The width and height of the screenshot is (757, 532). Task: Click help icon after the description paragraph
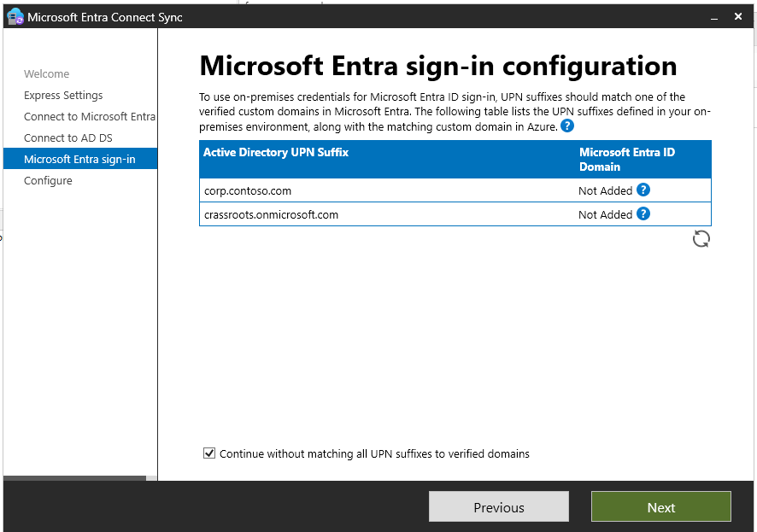click(567, 126)
